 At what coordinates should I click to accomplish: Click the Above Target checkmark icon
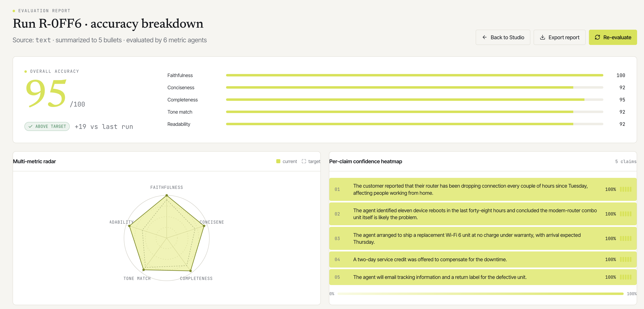click(x=30, y=126)
